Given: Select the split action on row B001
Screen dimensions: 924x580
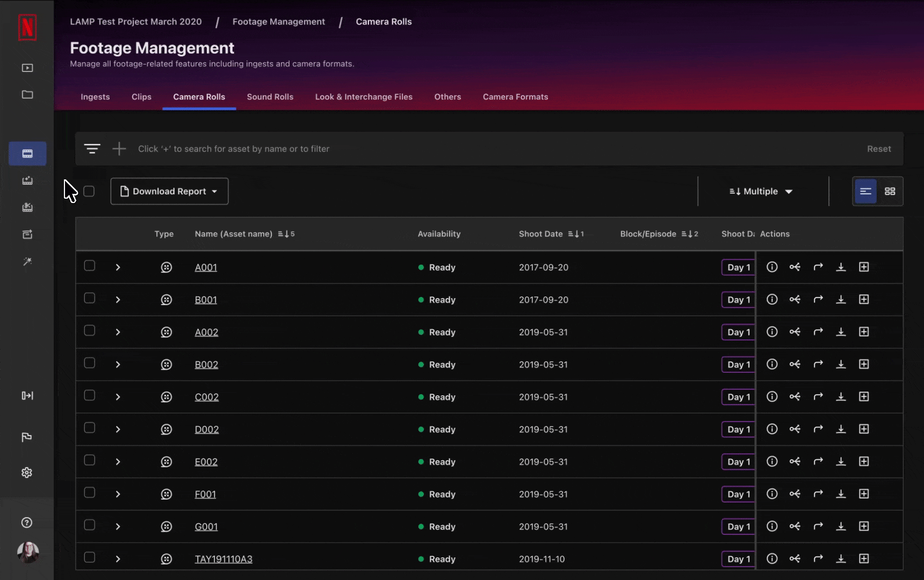Looking at the screenshot, I should click(796, 299).
